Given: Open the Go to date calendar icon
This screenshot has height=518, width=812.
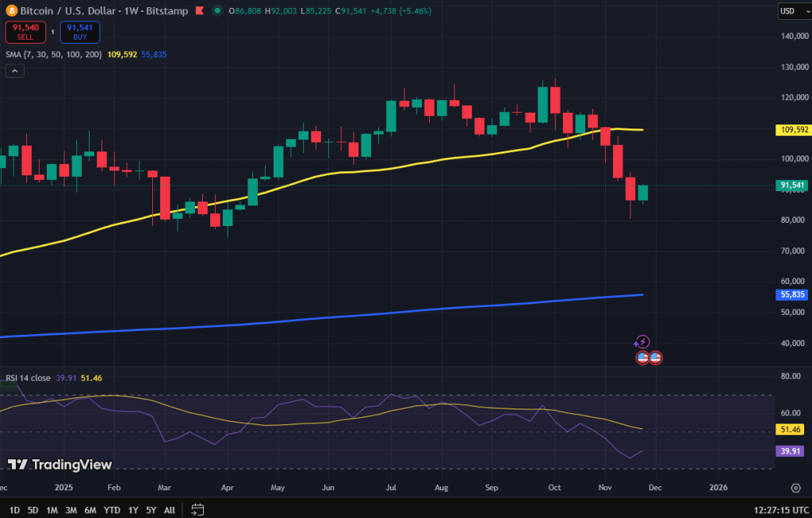Looking at the screenshot, I should coord(197,509).
